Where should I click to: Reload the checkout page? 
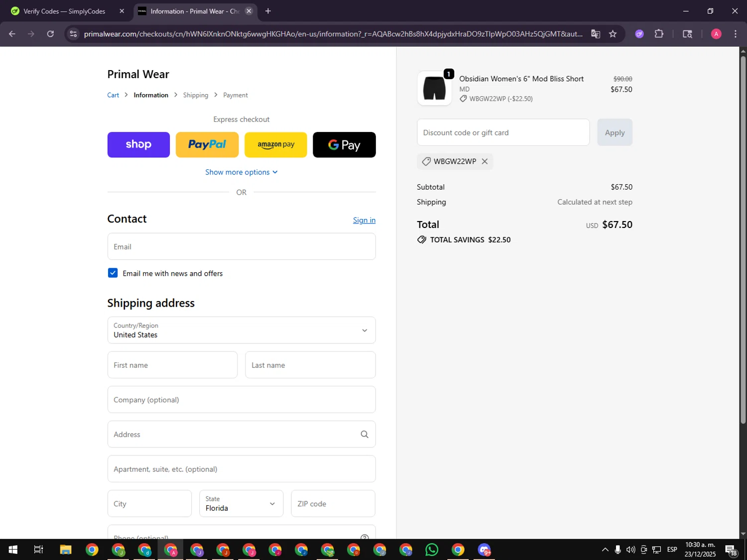pyautogui.click(x=50, y=34)
